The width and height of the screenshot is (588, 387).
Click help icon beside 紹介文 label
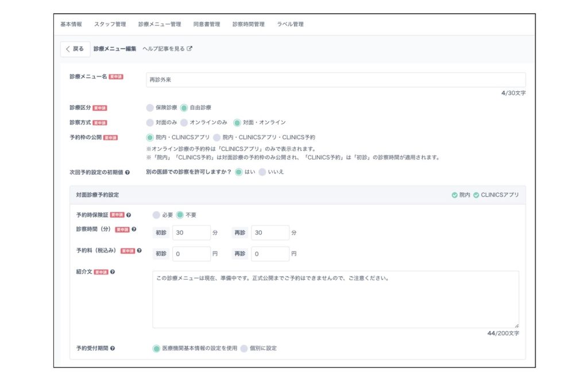[x=113, y=272]
